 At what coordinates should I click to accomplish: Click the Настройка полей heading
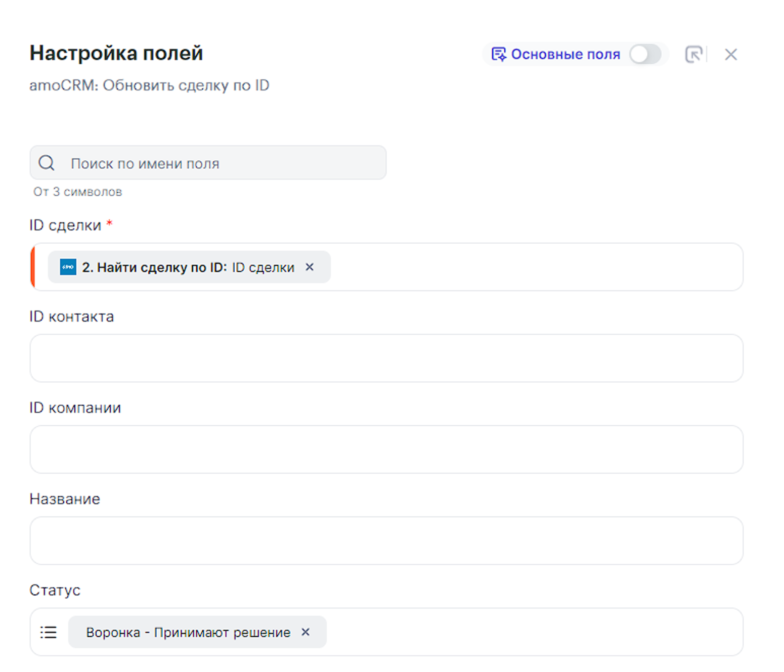[116, 53]
